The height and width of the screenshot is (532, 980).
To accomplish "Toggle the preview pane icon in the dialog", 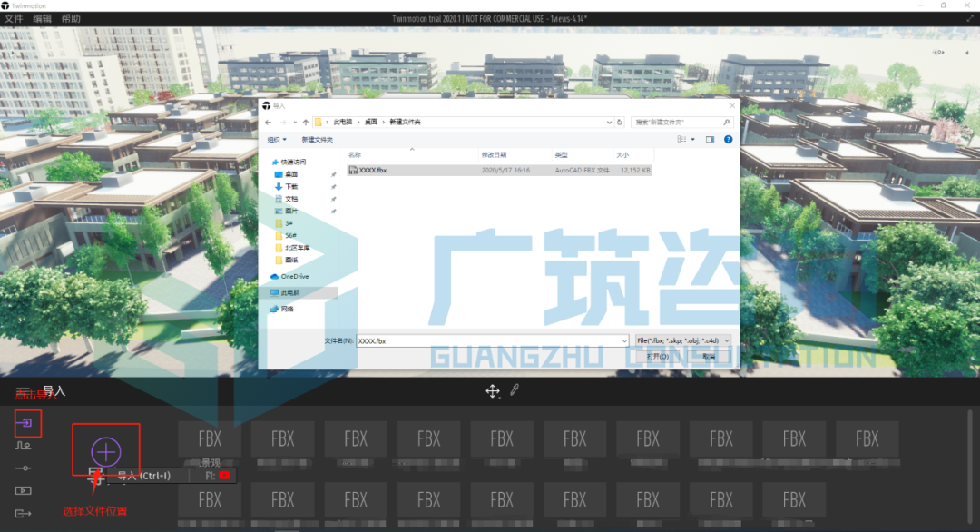I will [710, 140].
